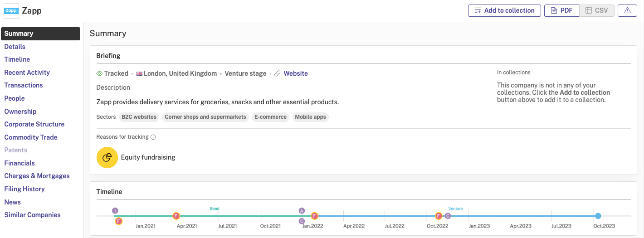Open the News section
Viewport: 644px width, 238px height.
pos(13,202)
